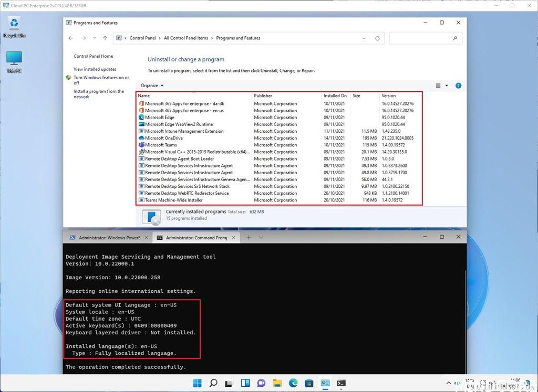
Task: Open the Start menu on the taskbar
Action: pos(197,383)
